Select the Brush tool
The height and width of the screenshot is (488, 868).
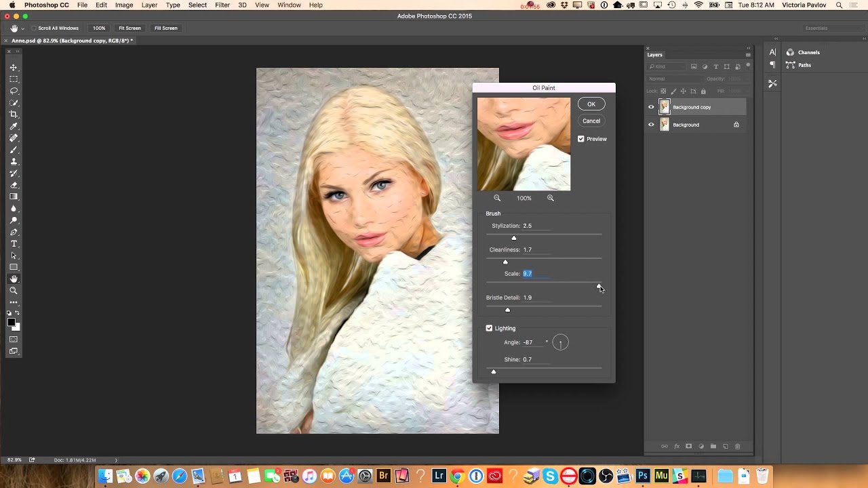[14, 150]
